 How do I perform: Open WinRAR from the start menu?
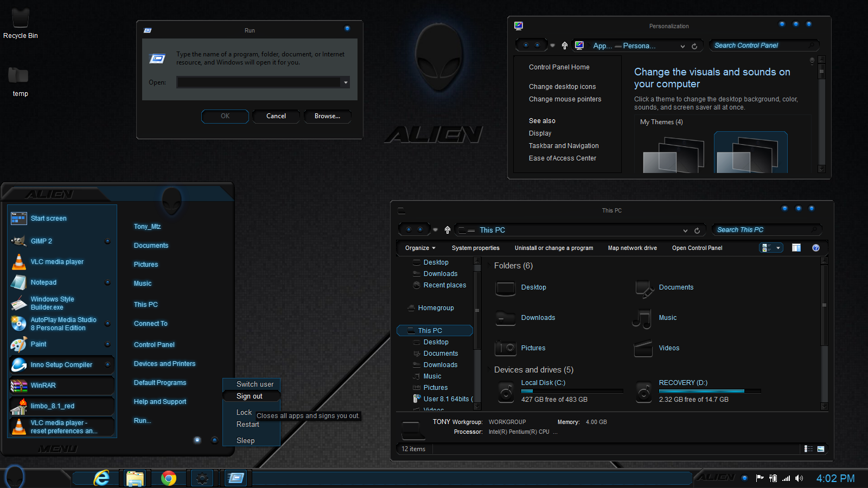(x=43, y=386)
